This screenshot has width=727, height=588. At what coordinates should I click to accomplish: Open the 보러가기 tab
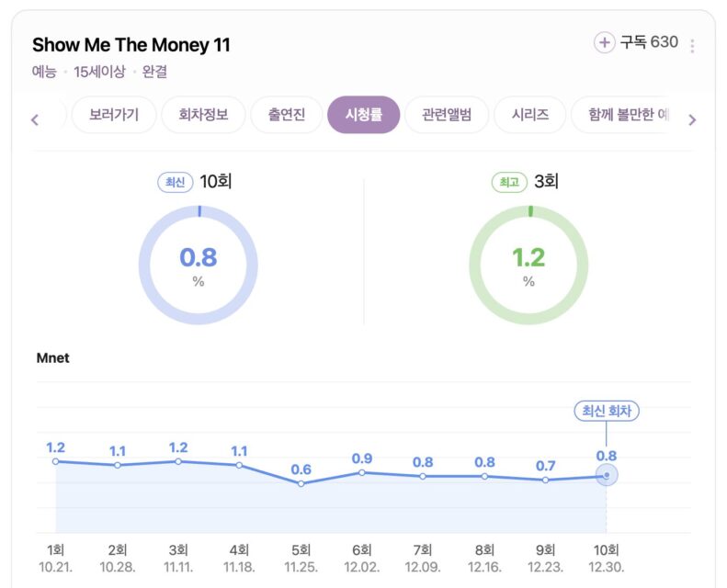(x=114, y=115)
